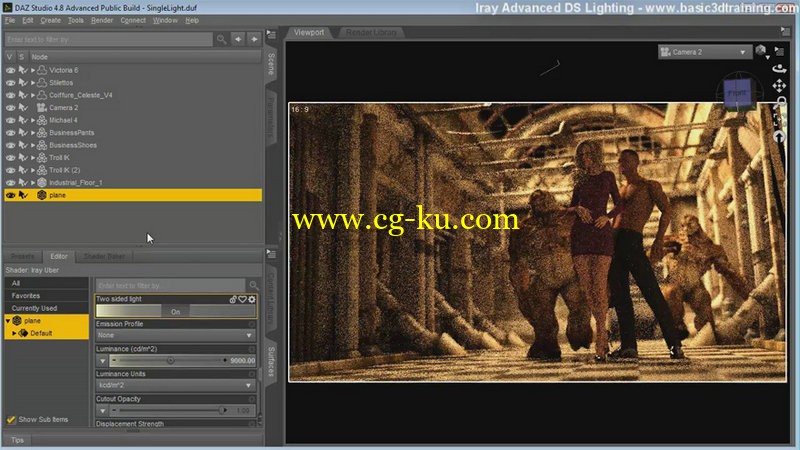Viewport: 800px width, 450px height.
Task: Switch to the Shader Baker tab
Action: (x=104, y=256)
